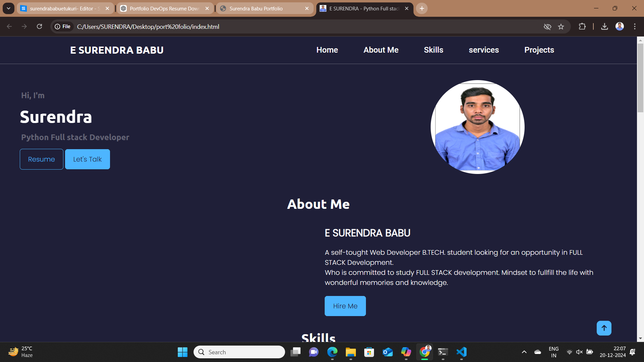Bookmark this page using the star icon
The height and width of the screenshot is (362, 644).
[561, 26]
